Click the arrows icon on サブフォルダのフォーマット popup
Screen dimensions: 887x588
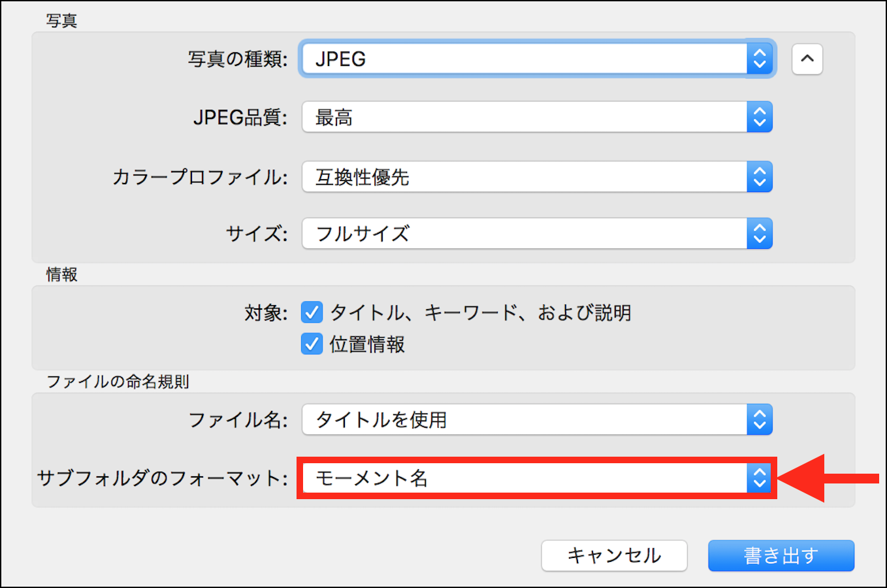[759, 478]
